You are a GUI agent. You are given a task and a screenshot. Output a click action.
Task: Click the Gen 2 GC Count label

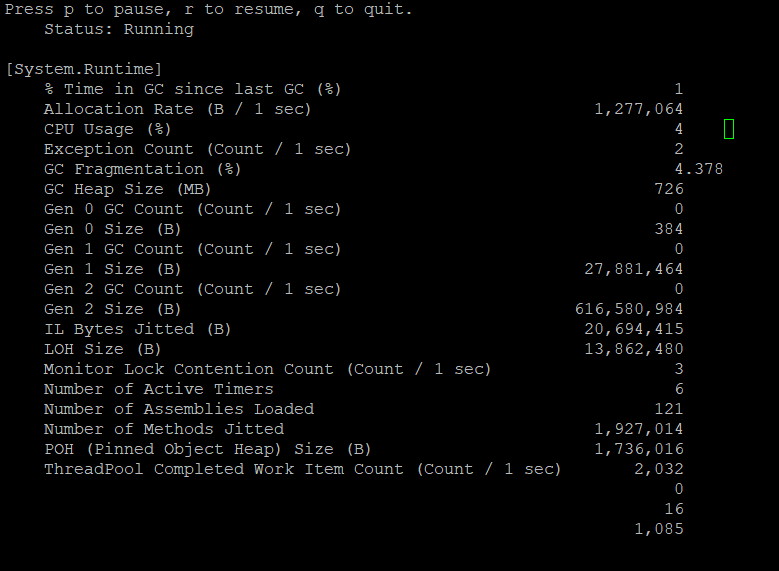coord(192,289)
